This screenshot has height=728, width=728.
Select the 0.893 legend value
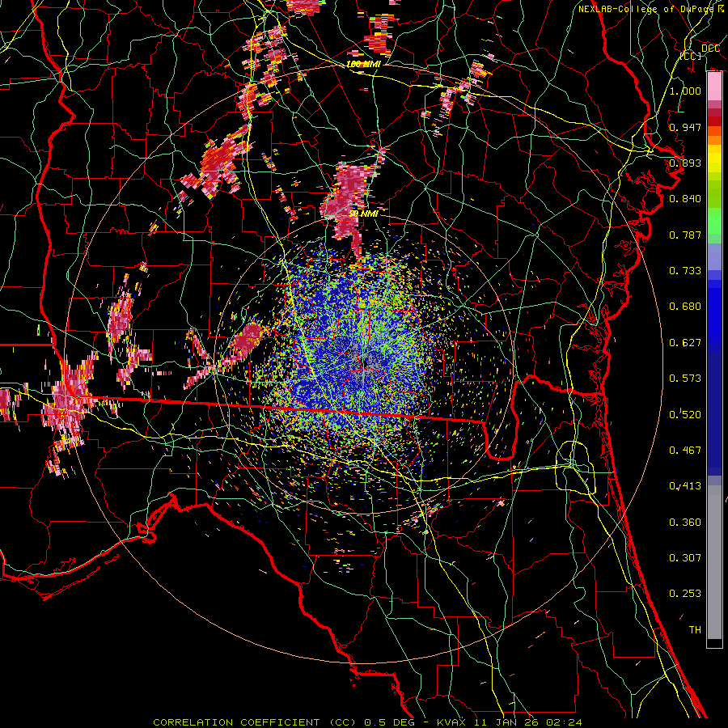(x=685, y=163)
